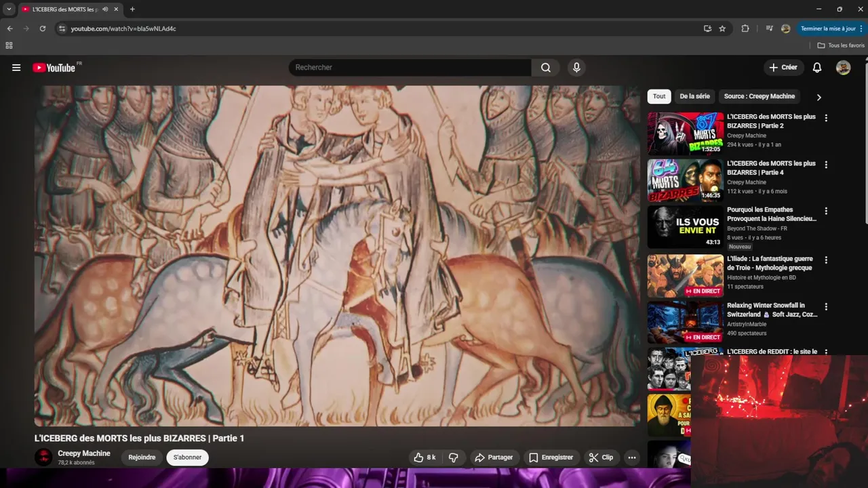The height and width of the screenshot is (488, 868).
Task: Like the video with thumbs up
Action: (425, 457)
